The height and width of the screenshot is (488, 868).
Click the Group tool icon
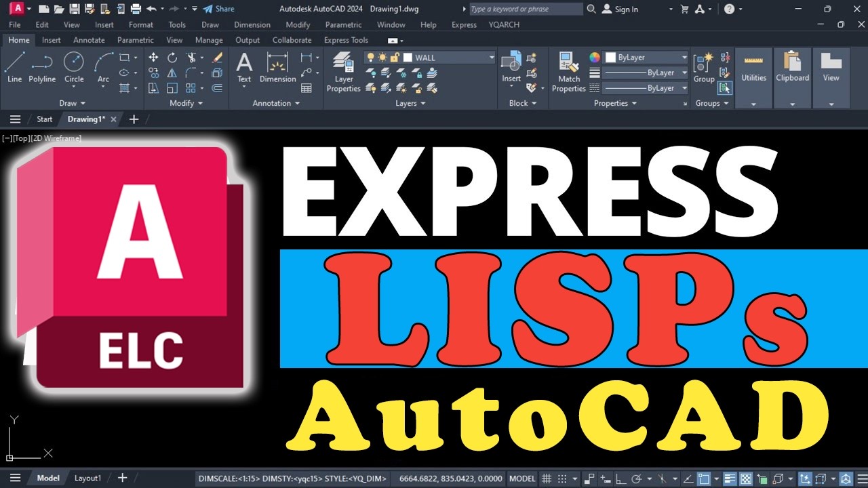(x=704, y=68)
